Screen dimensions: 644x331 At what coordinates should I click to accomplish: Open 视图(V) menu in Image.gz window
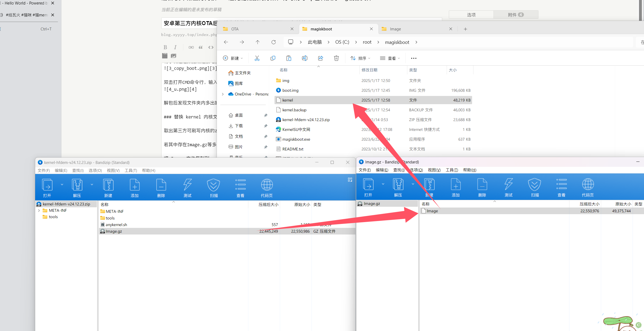[x=434, y=170]
